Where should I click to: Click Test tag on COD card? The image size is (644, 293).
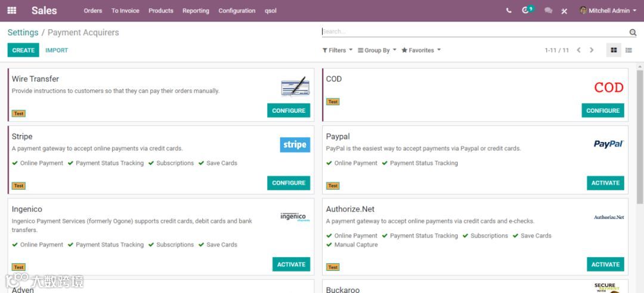333,101
